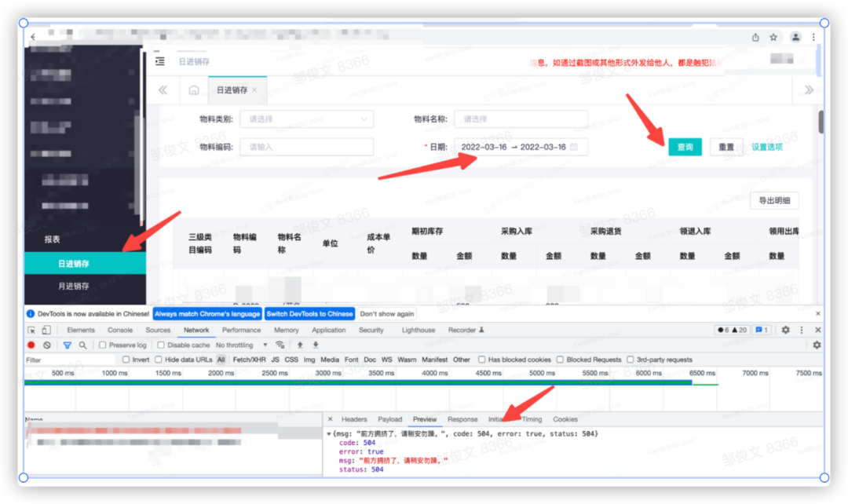Enable the Disable cache checkbox
The height and width of the screenshot is (504, 848).
coord(161,345)
